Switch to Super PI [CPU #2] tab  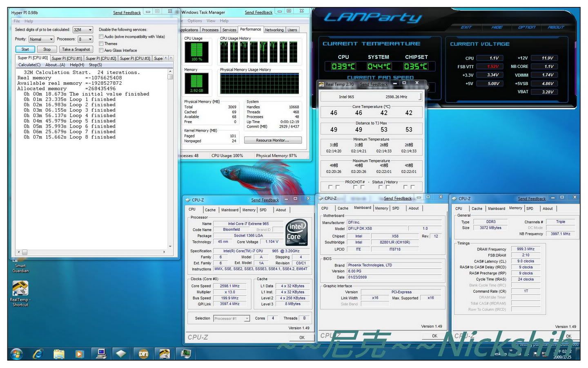point(101,58)
